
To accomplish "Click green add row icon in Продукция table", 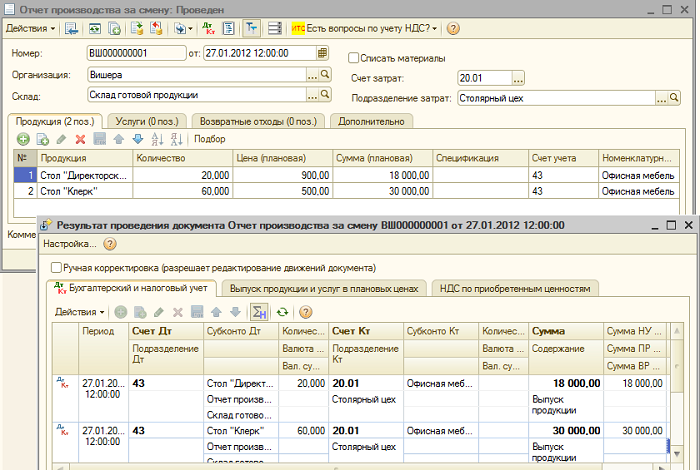I will tap(23, 139).
